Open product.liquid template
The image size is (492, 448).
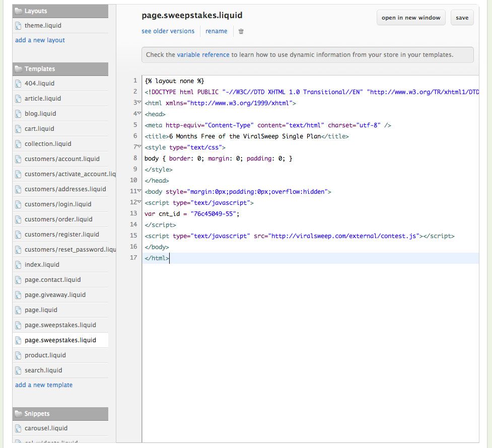45,355
